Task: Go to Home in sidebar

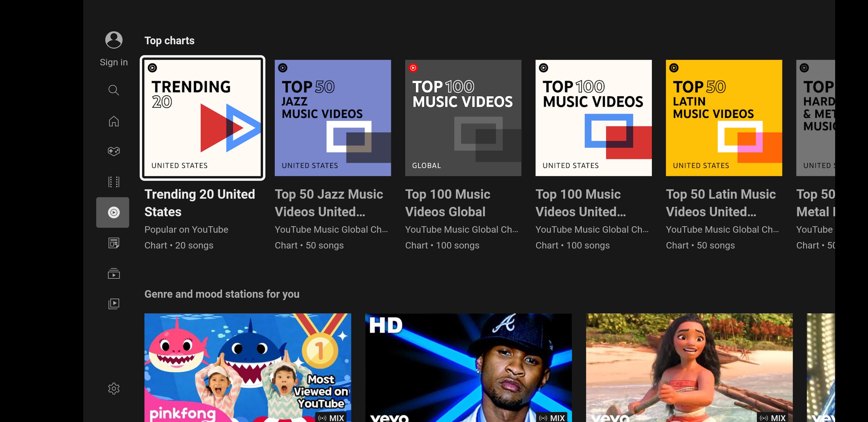Action: (113, 121)
